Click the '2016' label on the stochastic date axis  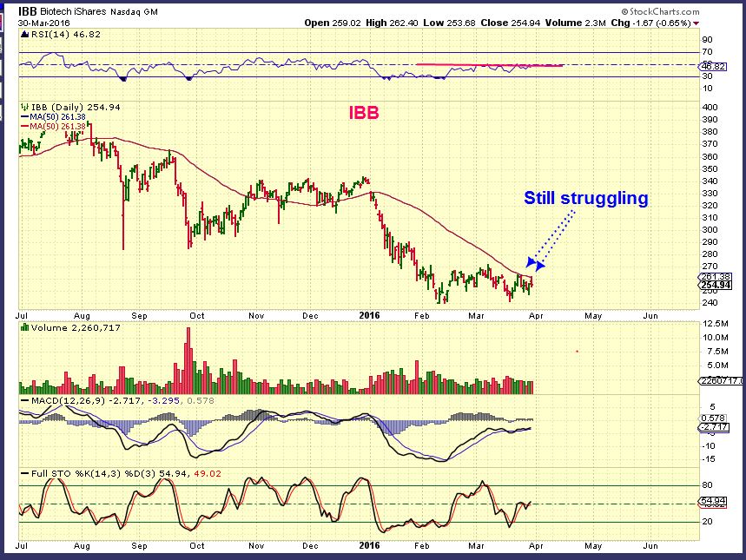tap(370, 545)
